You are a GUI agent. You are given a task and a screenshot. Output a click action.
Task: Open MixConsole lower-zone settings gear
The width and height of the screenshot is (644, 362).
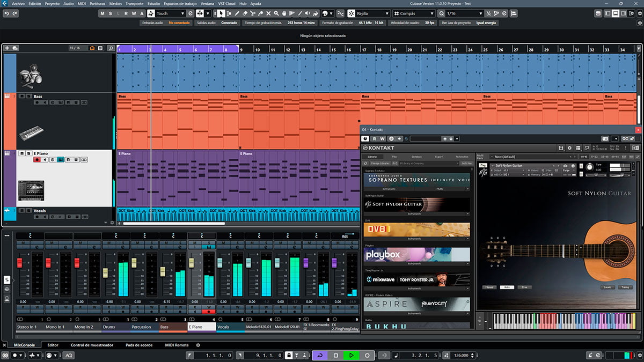(198, 345)
